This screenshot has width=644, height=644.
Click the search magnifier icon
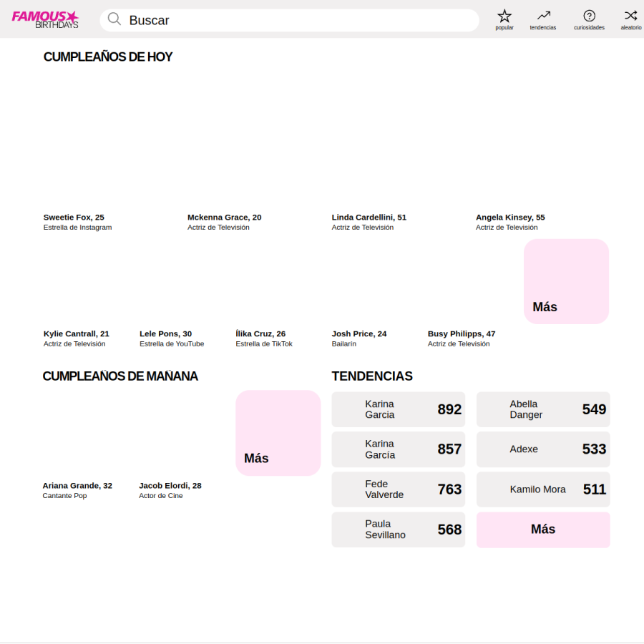[114, 19]
